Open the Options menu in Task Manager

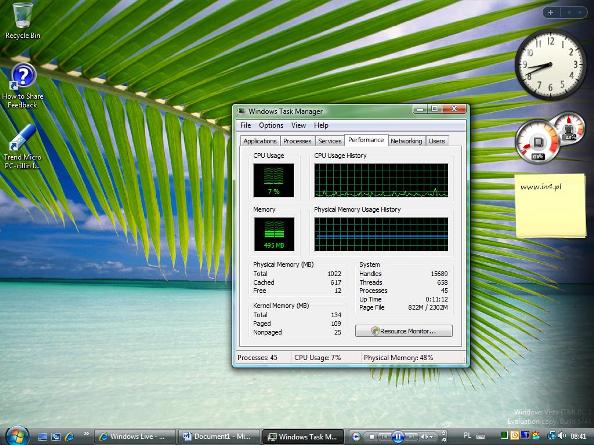tap(271, 125)
